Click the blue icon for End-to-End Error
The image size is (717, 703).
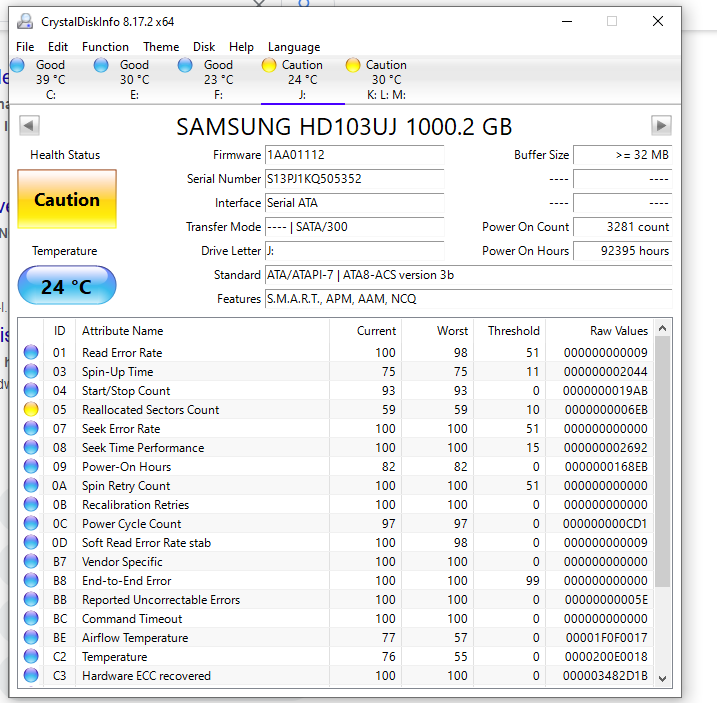click(x=31, y=580)
